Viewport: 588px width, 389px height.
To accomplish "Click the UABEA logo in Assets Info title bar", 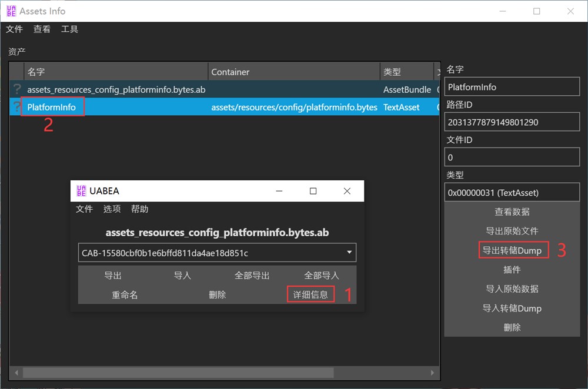I will coord(11,11).
